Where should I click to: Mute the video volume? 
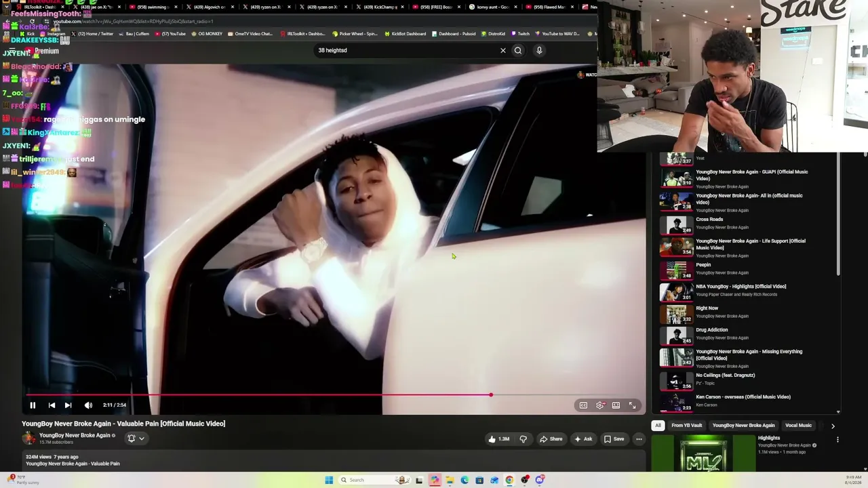88,405
